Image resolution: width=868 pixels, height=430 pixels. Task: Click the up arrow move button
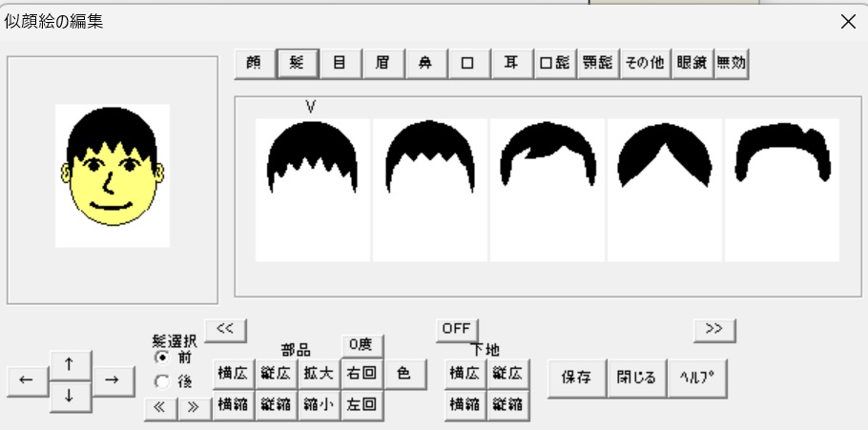pos(70,363)
